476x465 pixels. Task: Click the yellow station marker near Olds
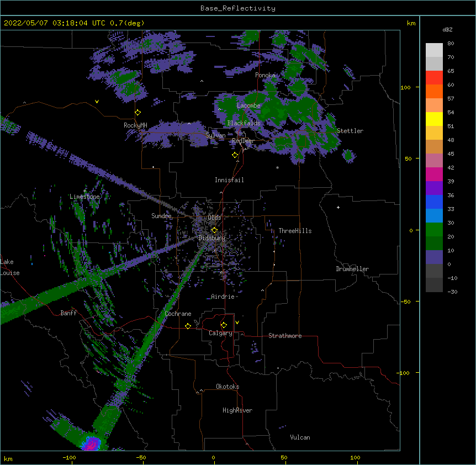coord(214,230)
